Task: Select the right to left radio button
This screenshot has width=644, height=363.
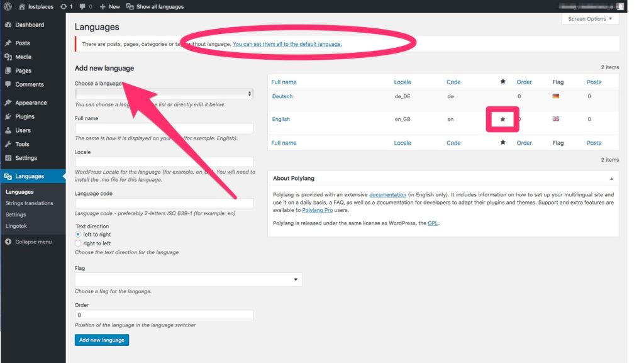Action: coord(78,243)
